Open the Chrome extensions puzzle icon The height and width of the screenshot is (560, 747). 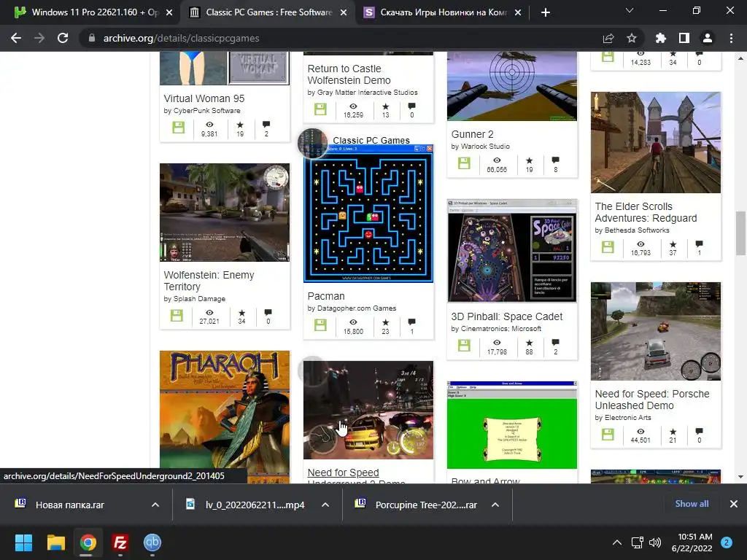click(x=660, y=38)
